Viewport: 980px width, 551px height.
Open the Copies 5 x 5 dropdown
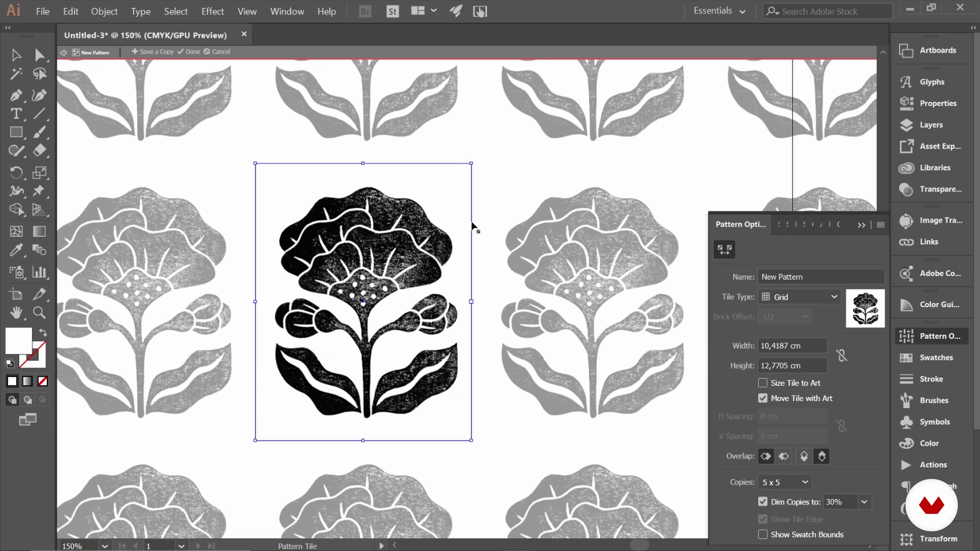point(785,482)
